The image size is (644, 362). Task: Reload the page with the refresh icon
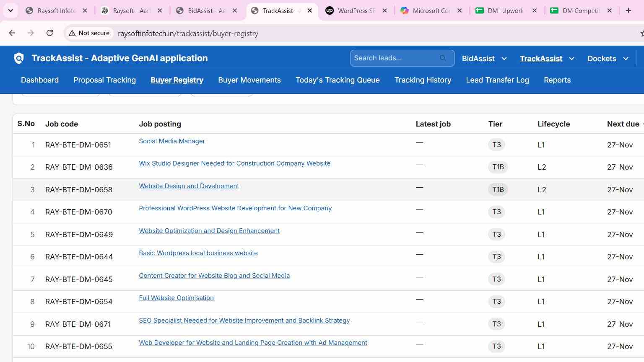coord(49,33)
